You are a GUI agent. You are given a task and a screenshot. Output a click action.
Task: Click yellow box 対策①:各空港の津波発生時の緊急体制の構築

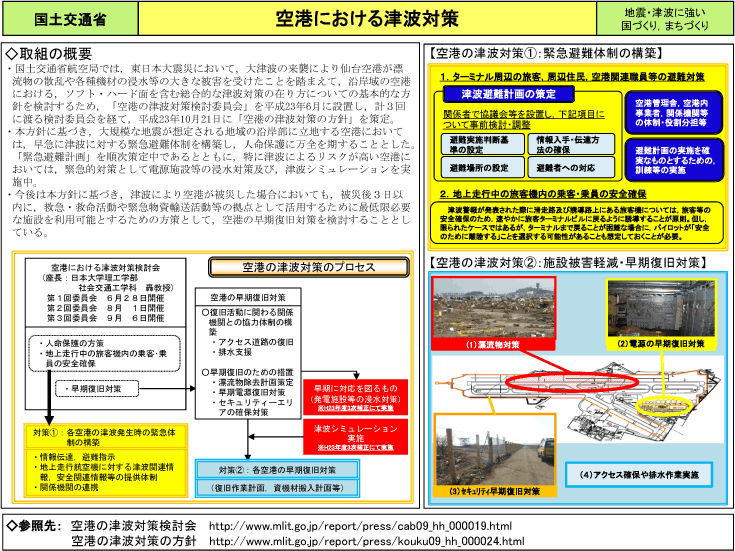(x=106, y=437)
